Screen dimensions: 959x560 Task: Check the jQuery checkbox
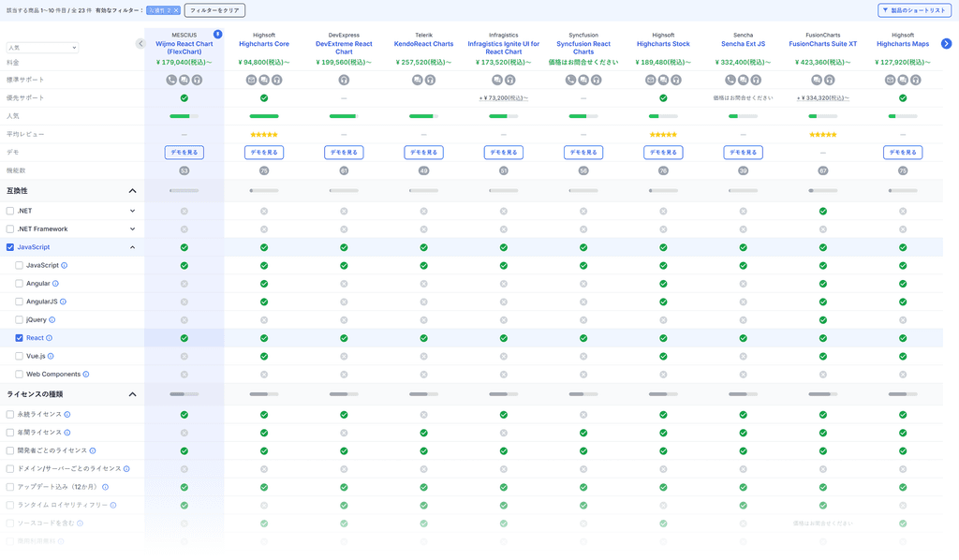[x=19, y=319]
